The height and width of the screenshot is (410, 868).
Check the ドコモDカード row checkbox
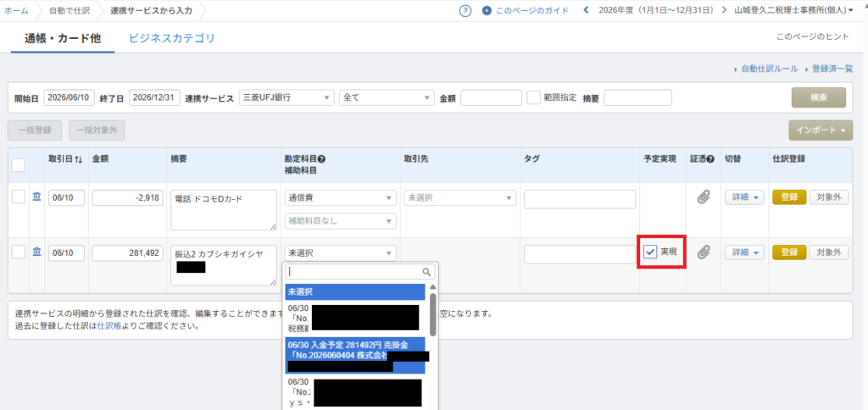coord(19,196)
